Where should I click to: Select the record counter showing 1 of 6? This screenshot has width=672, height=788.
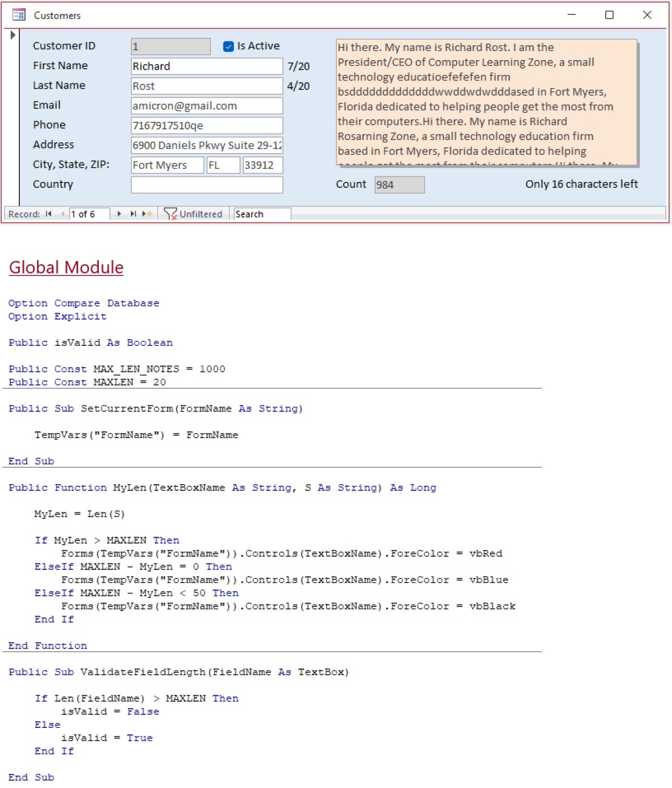pyautogui.click(x=88, y=214)
